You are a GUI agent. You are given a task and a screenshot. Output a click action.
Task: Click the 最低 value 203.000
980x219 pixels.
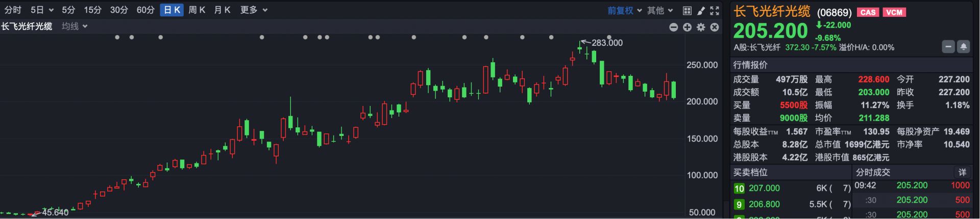[x=874, y=92]
